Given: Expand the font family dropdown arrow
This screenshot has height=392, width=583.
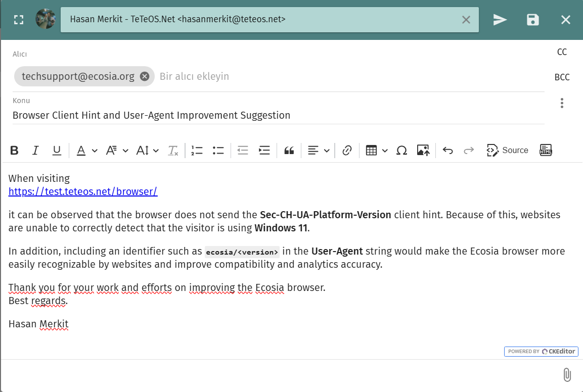Looking at the screenshot, I should coord(125,151).
